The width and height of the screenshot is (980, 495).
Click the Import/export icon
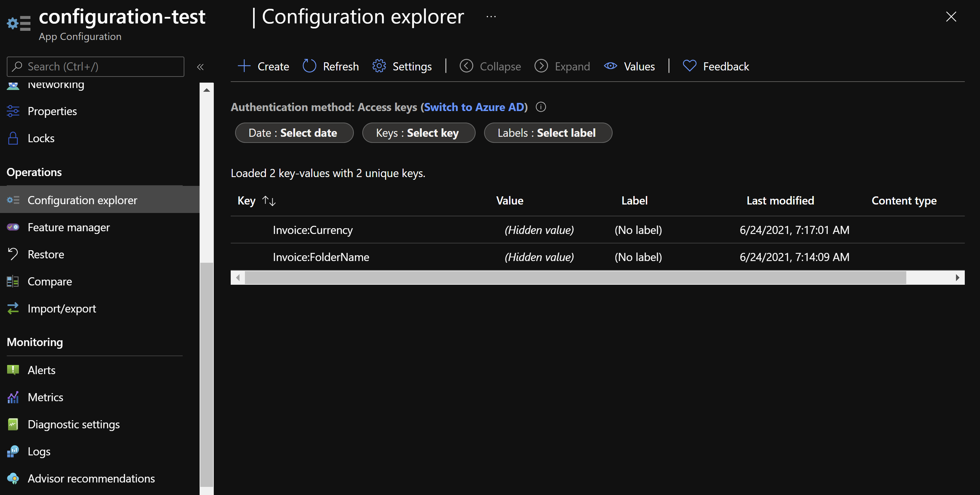tap(13, 308)
